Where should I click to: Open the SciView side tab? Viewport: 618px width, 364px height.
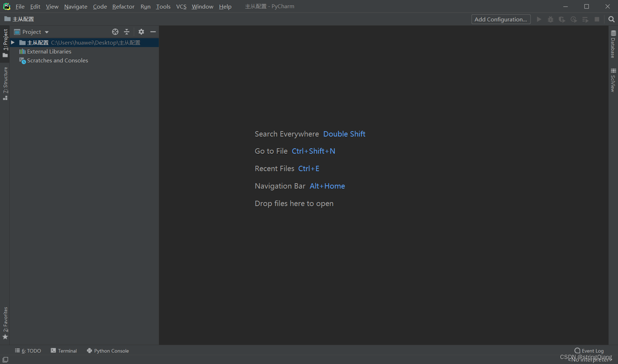(x=613, y=80)
